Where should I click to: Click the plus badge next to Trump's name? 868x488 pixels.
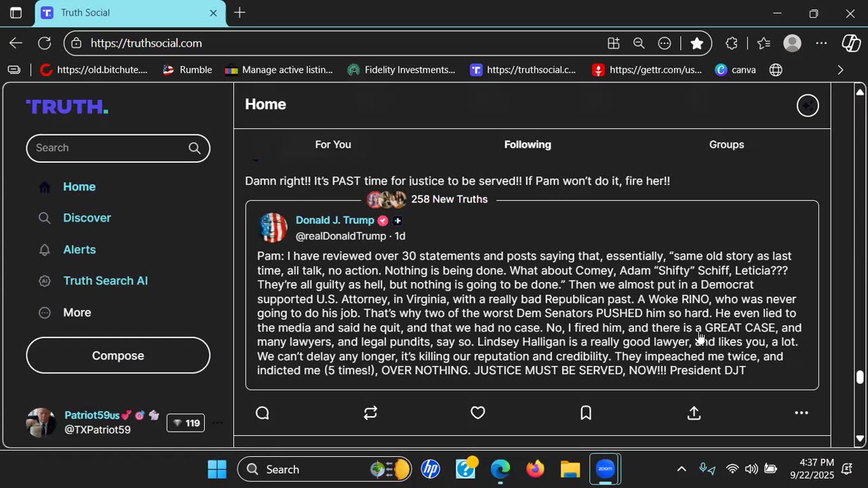[x=397, y=221]
